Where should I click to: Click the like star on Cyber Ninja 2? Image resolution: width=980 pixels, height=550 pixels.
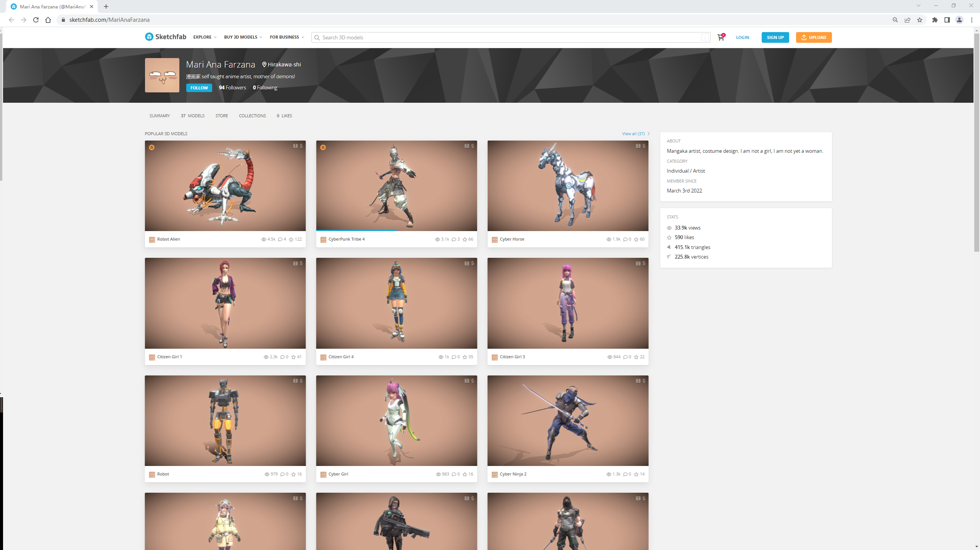tap(636, 474)
